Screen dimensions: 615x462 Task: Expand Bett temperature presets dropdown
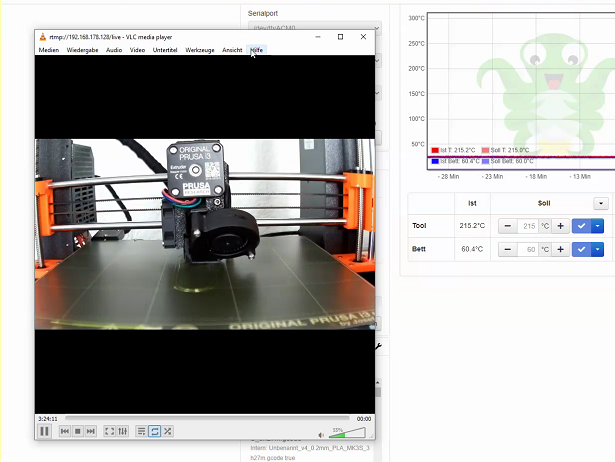tap(597, 249)
